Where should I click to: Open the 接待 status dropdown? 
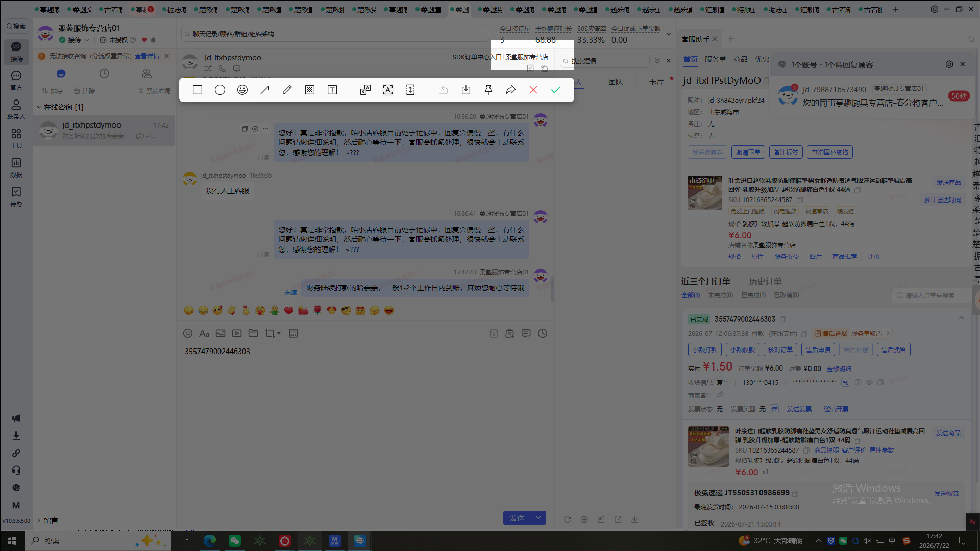tap(75, 40)
